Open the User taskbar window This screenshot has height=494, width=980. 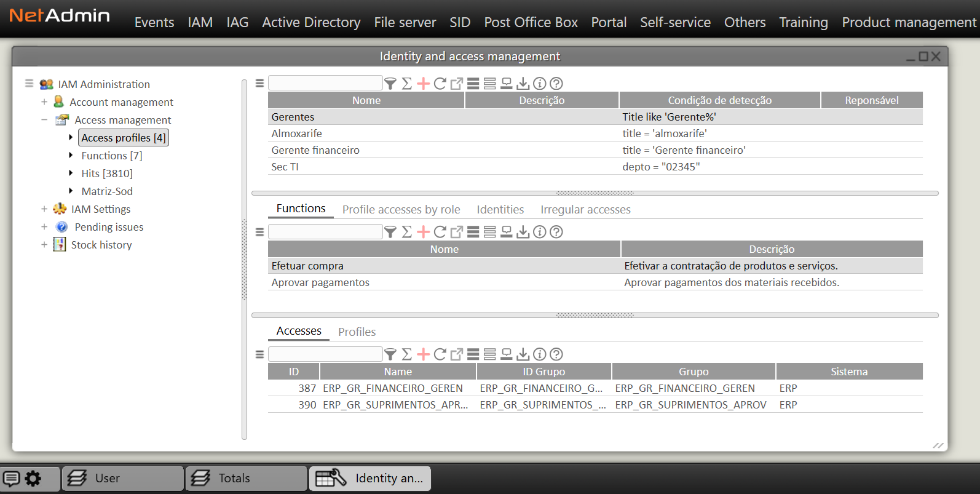coord(123,478)
